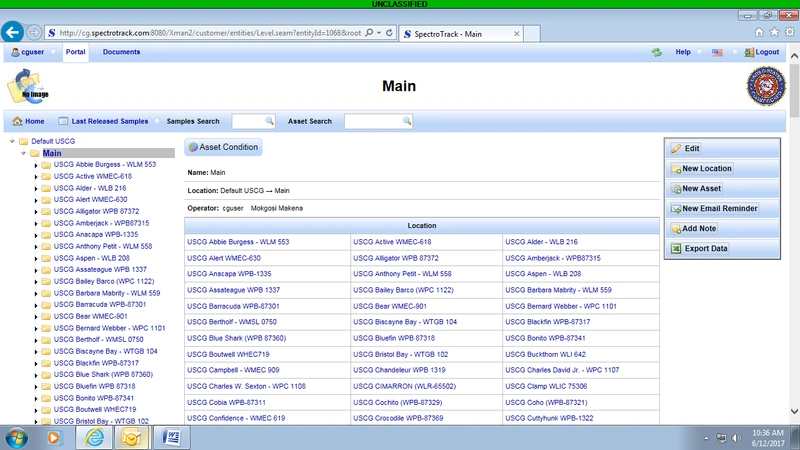Go to Home in the toolbar

click(x=29, y=121)
